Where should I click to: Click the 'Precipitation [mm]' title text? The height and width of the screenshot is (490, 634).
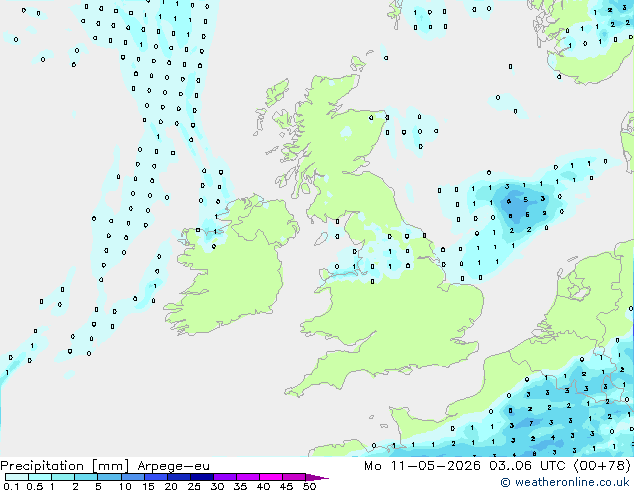(64, 466)
